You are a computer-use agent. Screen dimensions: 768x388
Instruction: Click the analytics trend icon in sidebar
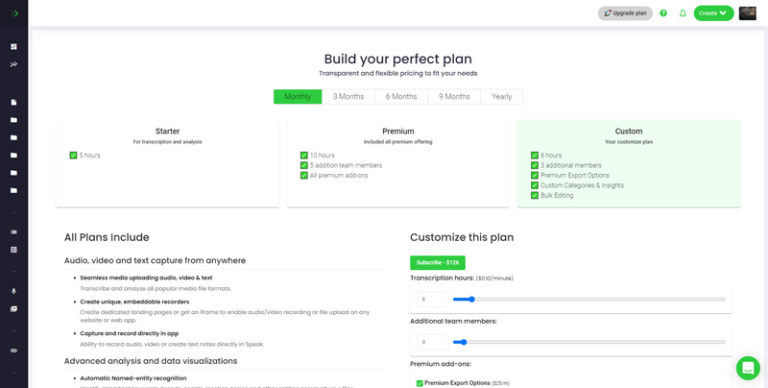point(14,64)
